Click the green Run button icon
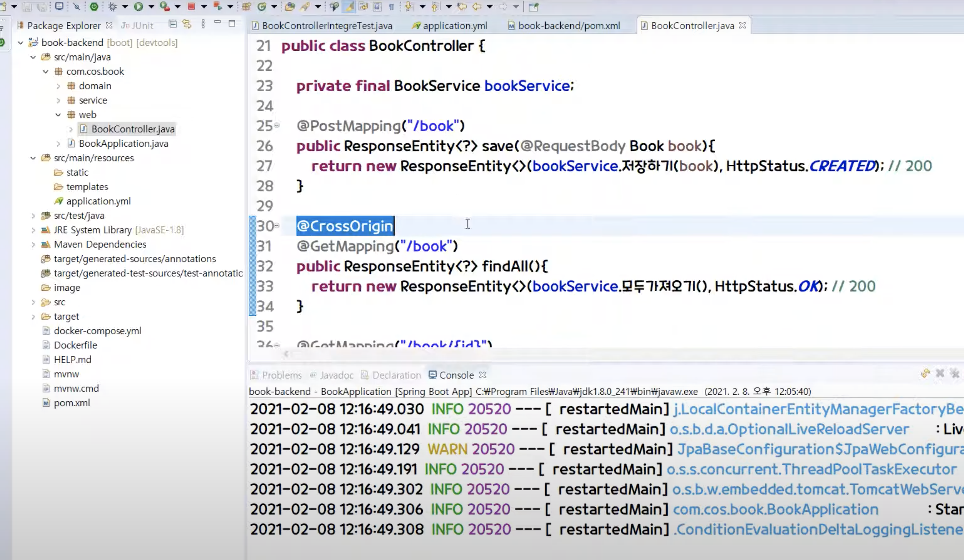Viewport: 964px width, 560px height. coord(138,6)
